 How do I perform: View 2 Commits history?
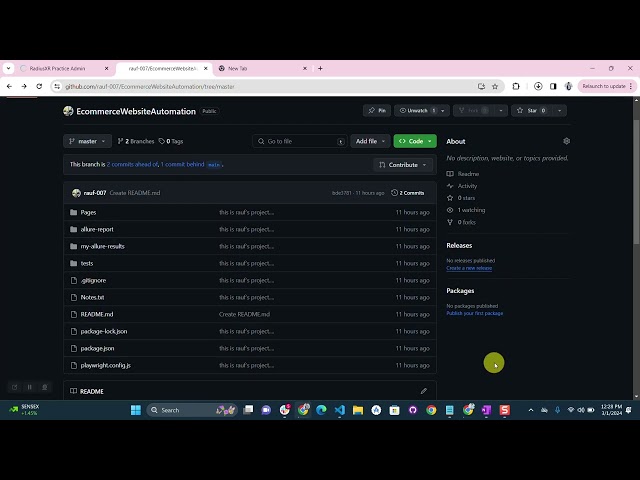pos(408,193)
